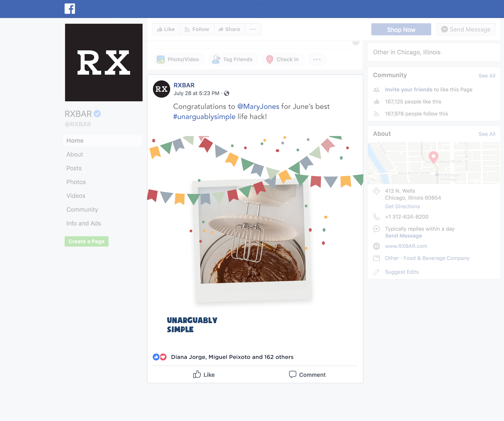Toggle Like on the RXBAR page
The height and width of the screenshot is (421, 504).
coord(166,29)
